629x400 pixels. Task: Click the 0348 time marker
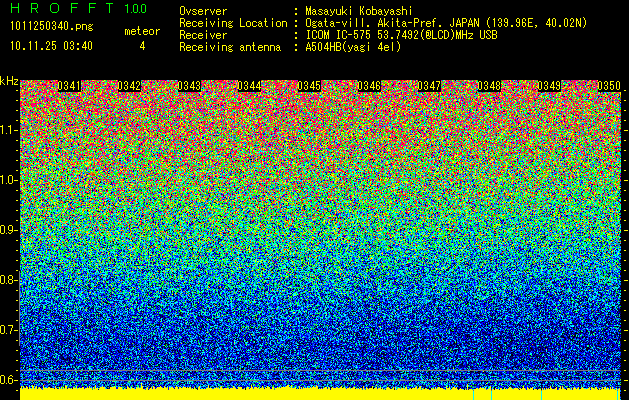point(489,86)
